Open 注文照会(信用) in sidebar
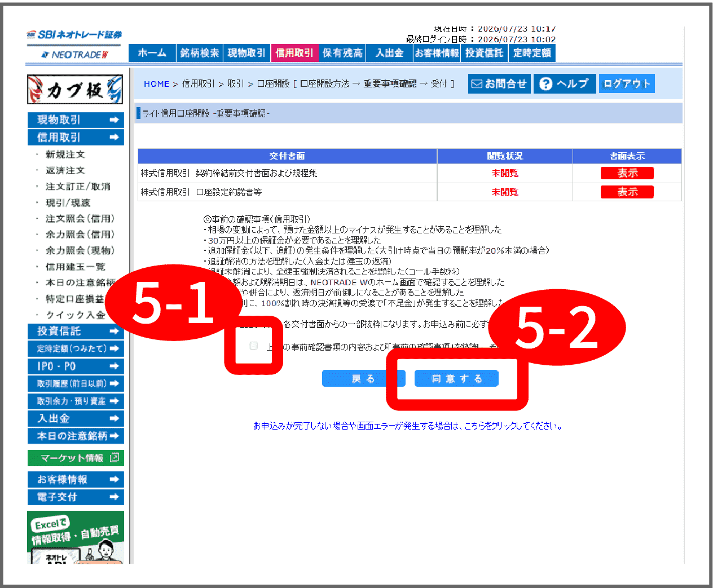This screenshot has width=713, height=588. click(x=80, y=219)
